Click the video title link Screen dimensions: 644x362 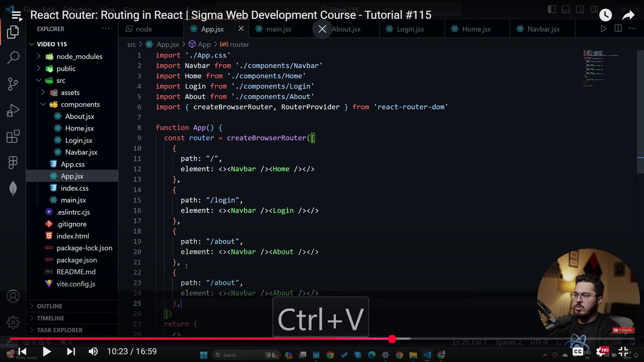(x=231, y=15)
